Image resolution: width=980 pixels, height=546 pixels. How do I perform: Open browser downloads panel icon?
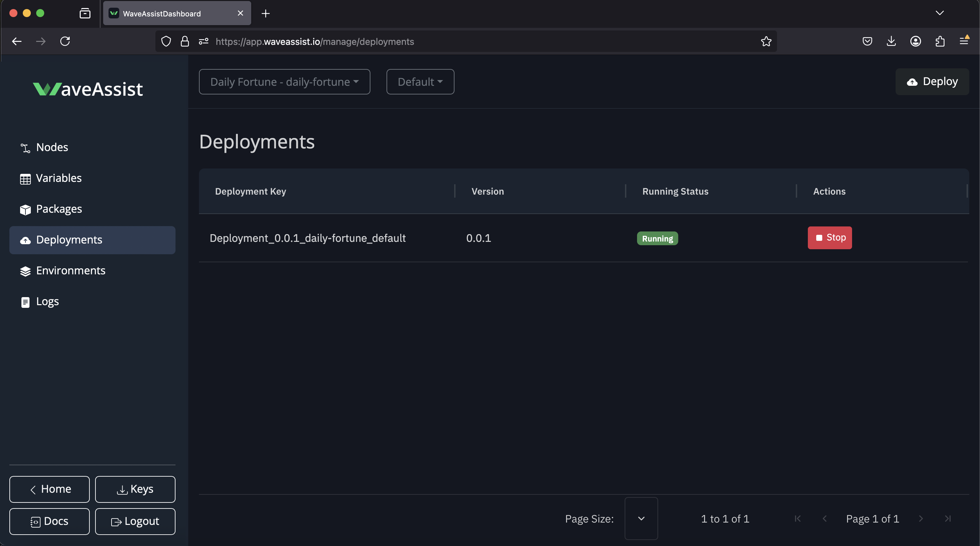pyautogui.click(x=891, y=42)
